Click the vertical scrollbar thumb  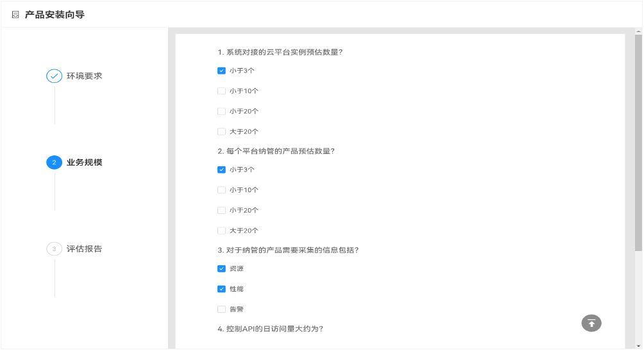[638, 143]
